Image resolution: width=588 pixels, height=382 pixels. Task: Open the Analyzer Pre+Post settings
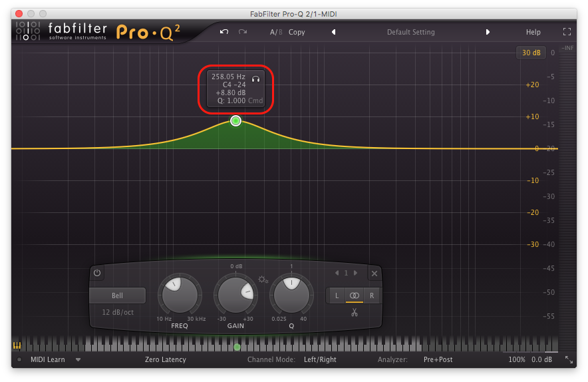point(438,359)
